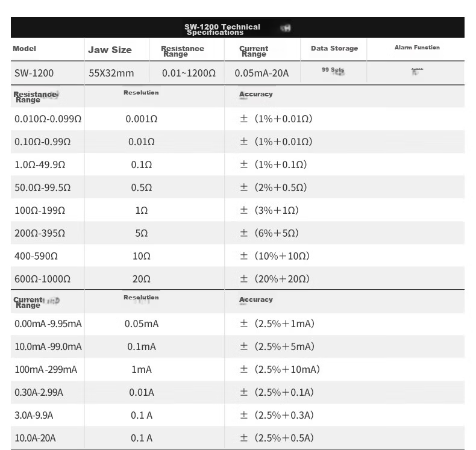
Task: Select the ±(2.5%+0.5A) accuracy cell
Action: pos(277,438)
